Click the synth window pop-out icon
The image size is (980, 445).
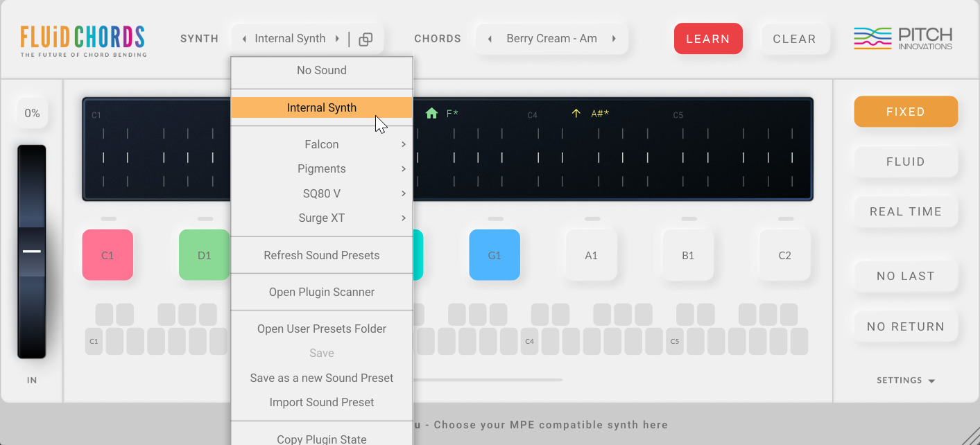pyautogui.click(x=366, y=40)
